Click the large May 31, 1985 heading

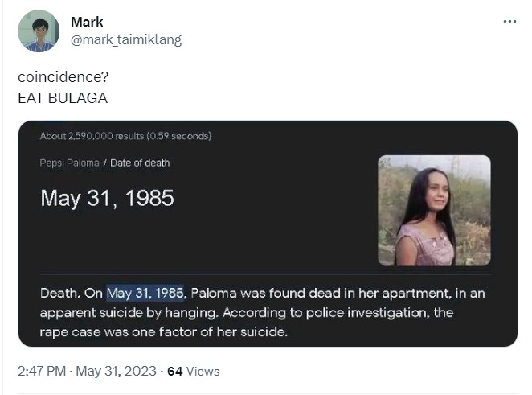pos(107,198)
